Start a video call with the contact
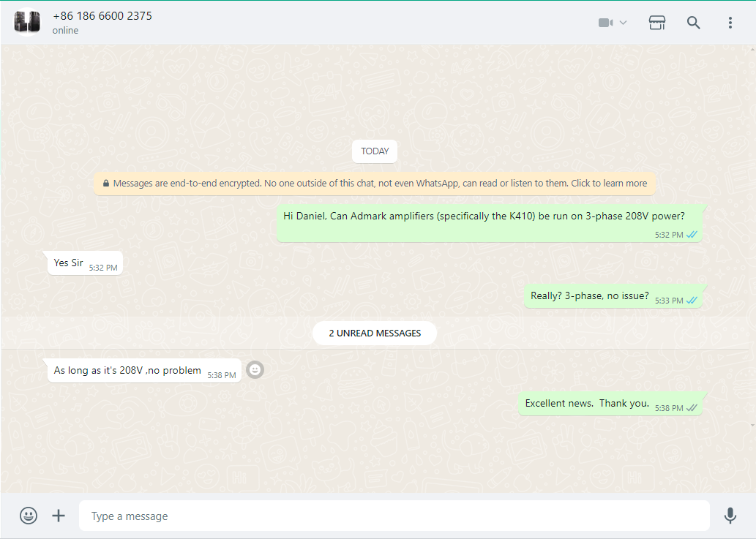Screen dimensions: 756x539 point(605,23)
